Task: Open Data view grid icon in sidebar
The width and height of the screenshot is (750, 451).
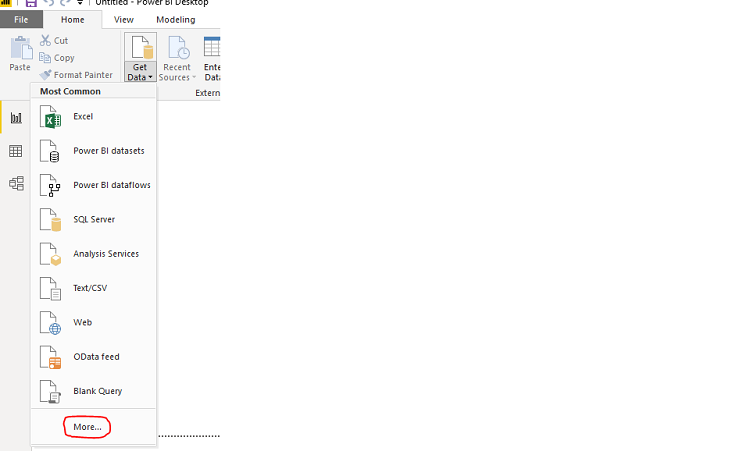Action: click(x=16, y=151)
